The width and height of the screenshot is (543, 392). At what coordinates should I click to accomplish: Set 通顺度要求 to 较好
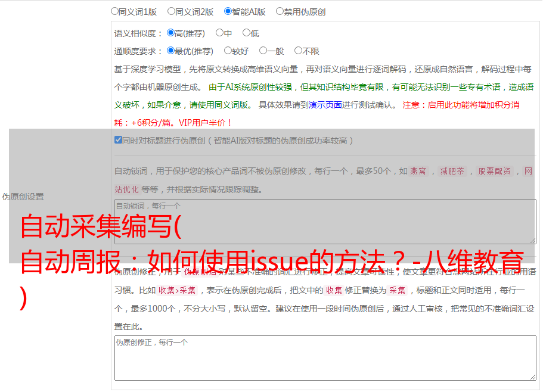pos(228,51)
